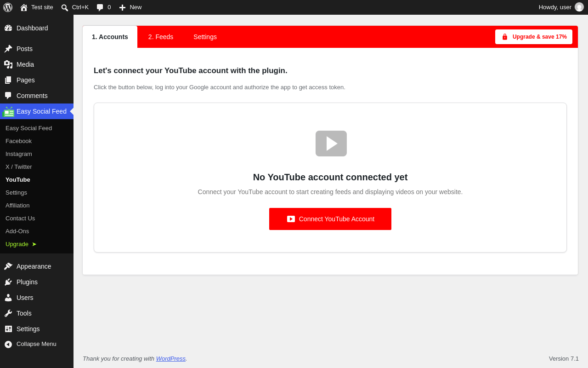Image resolution: width=588 pixels, height=368 pixels.
Task: Click the lock icon on Upgrade button
Action: click(x=505, y=37)
